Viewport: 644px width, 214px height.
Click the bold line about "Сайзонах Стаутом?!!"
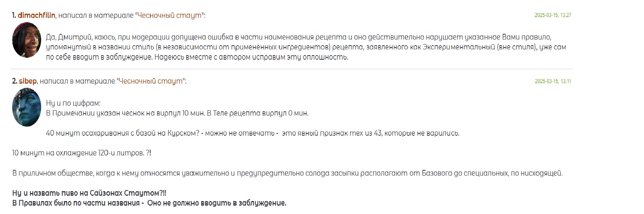pyautogui.click(x=89, y=193)
